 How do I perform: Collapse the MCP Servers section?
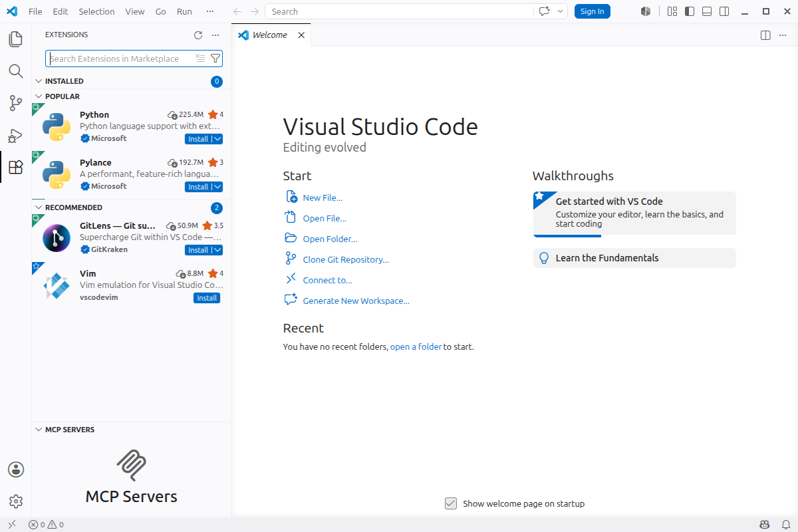(38, 430)
